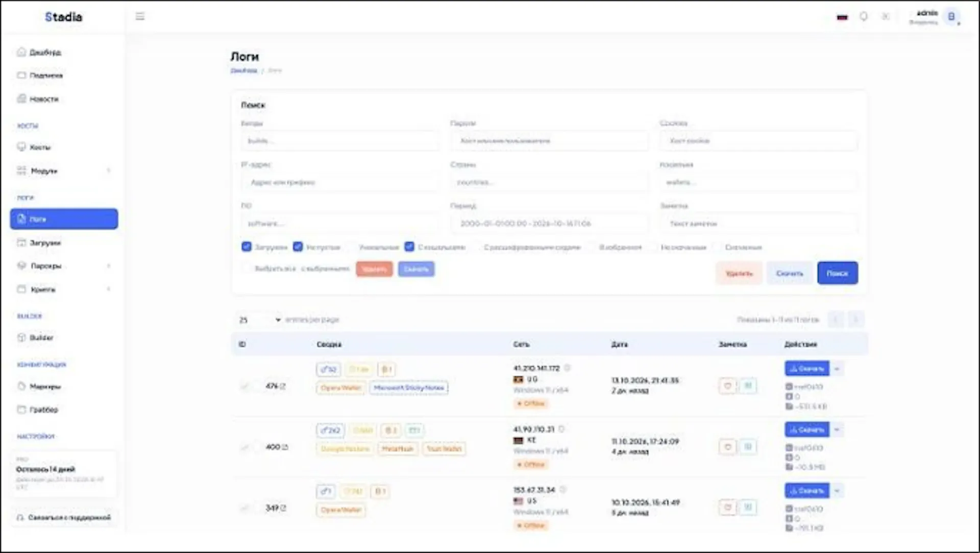Screen dimensions: 980x553
Task: Click the Граббер sidebar icon
Action: [21, 409]
